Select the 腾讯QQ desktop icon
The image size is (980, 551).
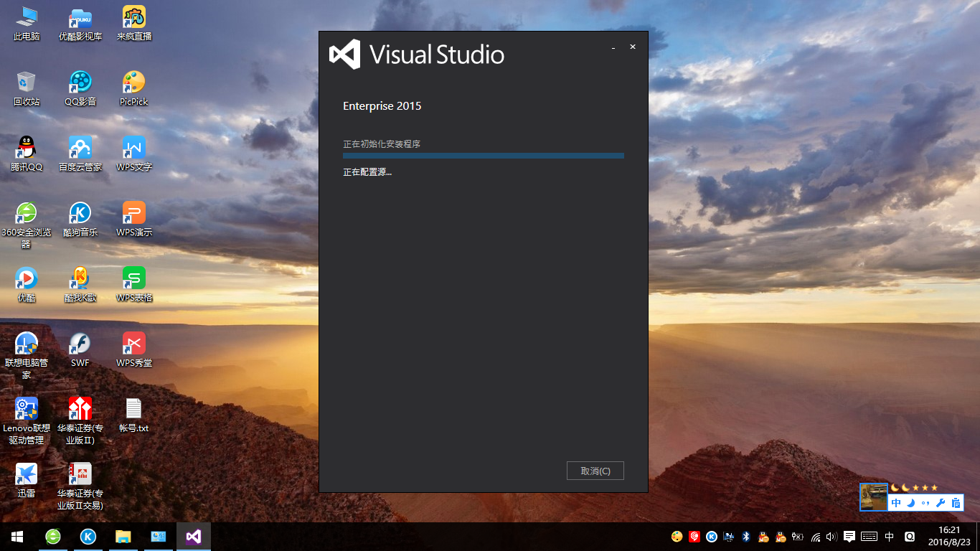point(27,154)
